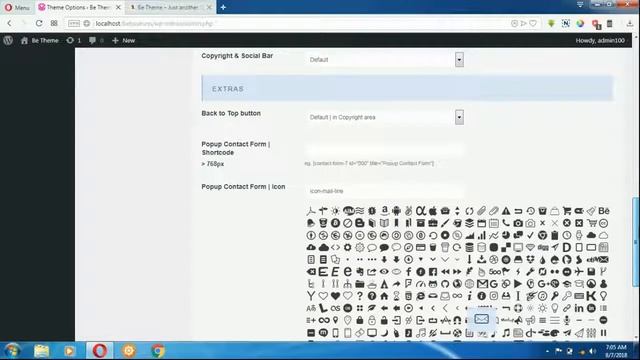Select the plain question mark icon
Screen dimensions: 640x360
tap(360, 296)
